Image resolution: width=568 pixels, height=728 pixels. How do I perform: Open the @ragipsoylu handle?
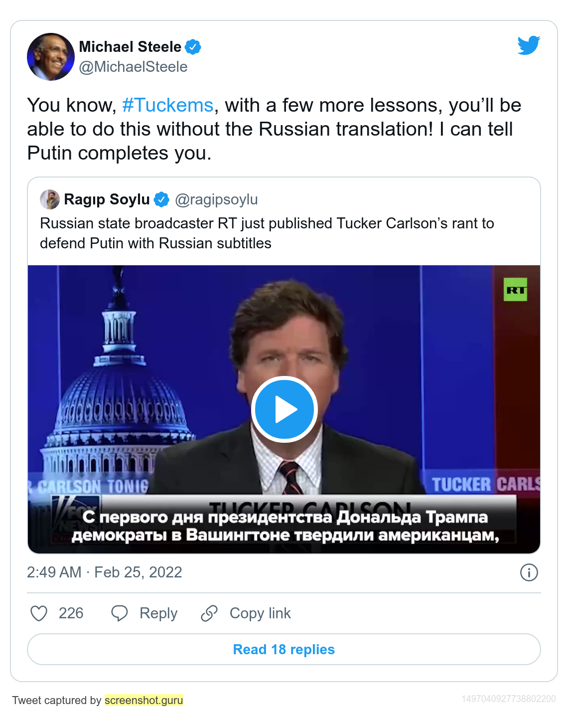(216, 199)
